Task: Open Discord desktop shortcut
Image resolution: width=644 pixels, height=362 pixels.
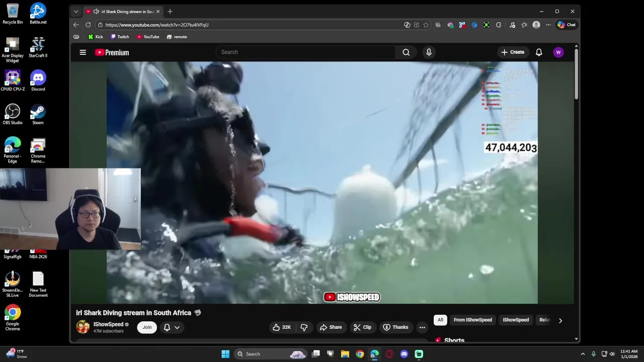Action: (x=38, y=80)
